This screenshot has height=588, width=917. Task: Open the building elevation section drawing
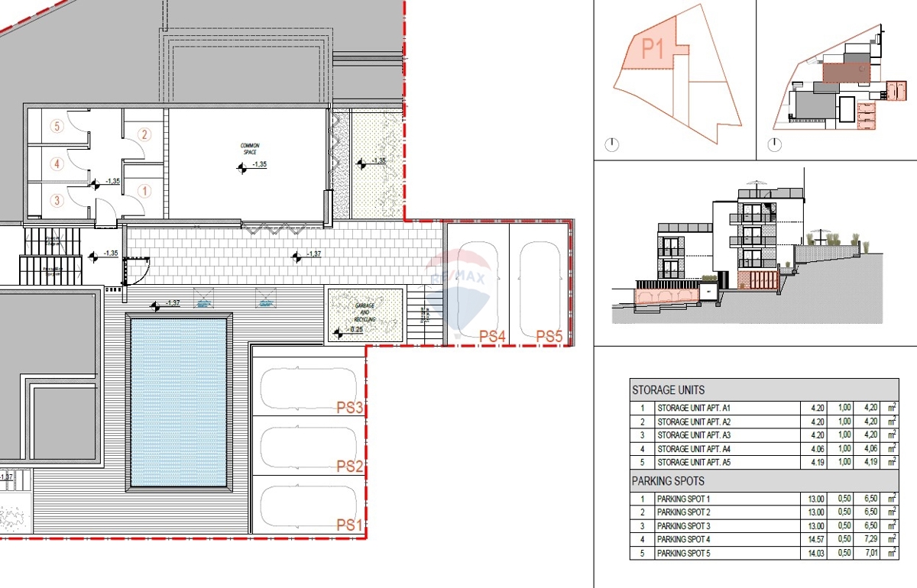(755, 252)
